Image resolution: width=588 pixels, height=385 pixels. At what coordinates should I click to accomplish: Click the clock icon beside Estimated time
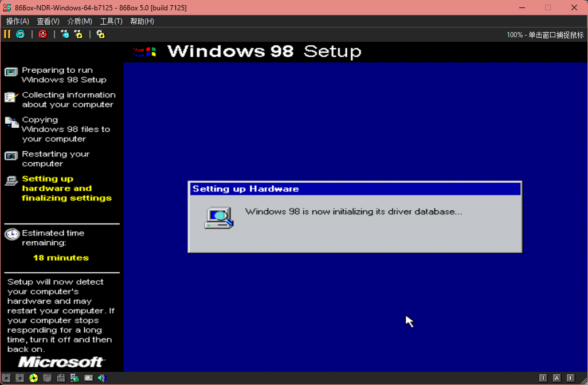11,234
